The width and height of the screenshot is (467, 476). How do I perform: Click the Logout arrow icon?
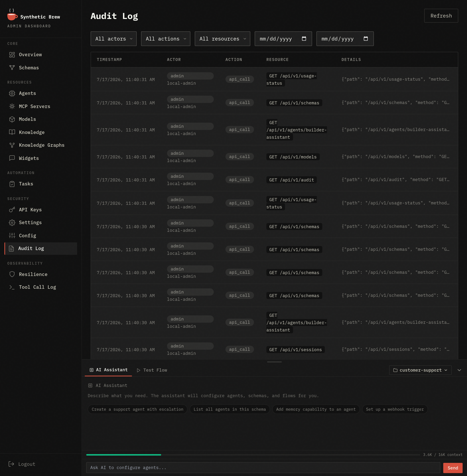[11, 464]
